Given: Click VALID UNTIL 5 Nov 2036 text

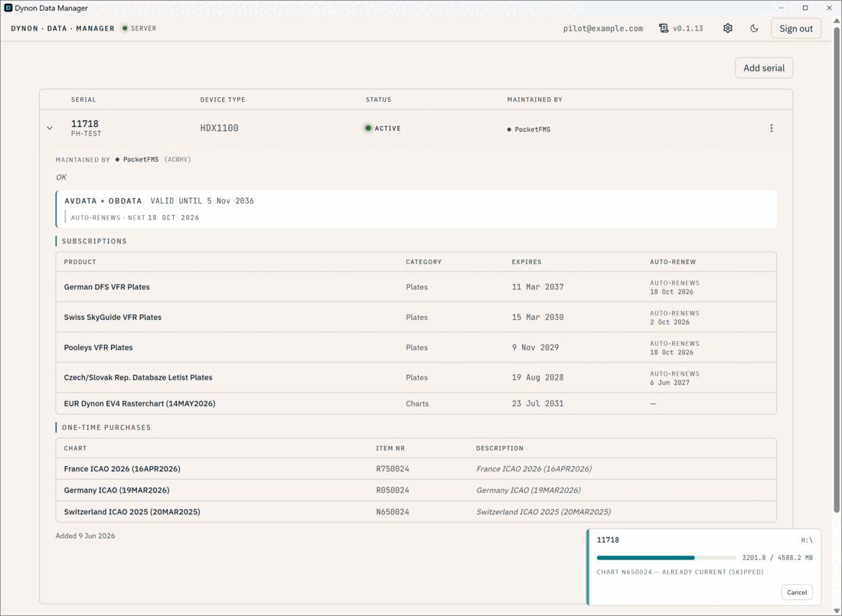Looking at the screenshot, I should tap(202, 200).
